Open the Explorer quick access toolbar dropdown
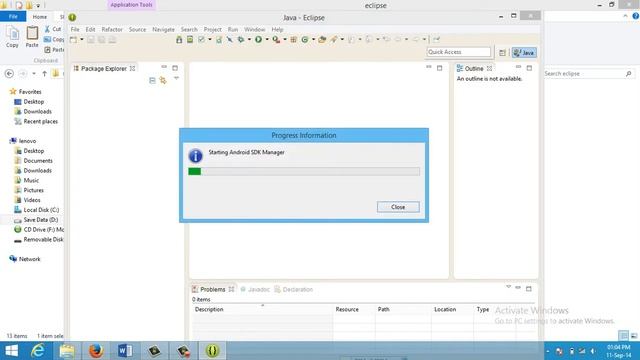The height and width of the screenshot is (360, 640). (x=38, y=6)
